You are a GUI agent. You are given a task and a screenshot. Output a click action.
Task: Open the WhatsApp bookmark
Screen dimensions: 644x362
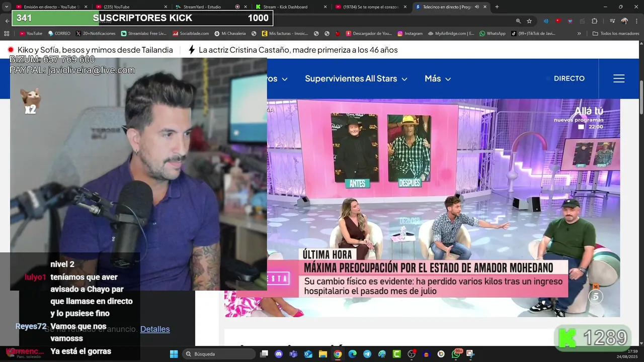point(493,34)
